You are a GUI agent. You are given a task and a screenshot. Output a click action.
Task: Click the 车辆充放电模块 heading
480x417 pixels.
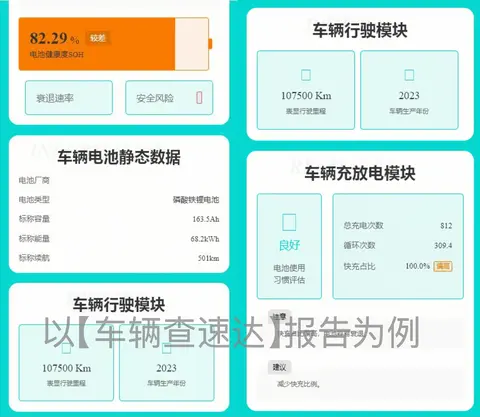[x=360, y=173]
